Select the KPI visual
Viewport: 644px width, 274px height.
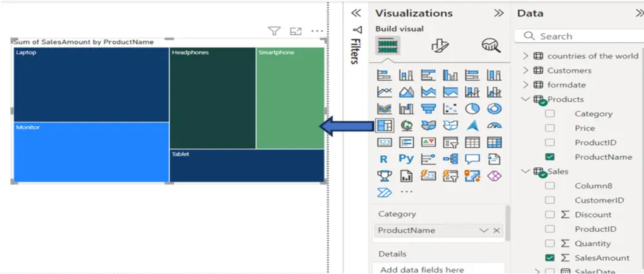pyautogui.click(x=428, y=142)
